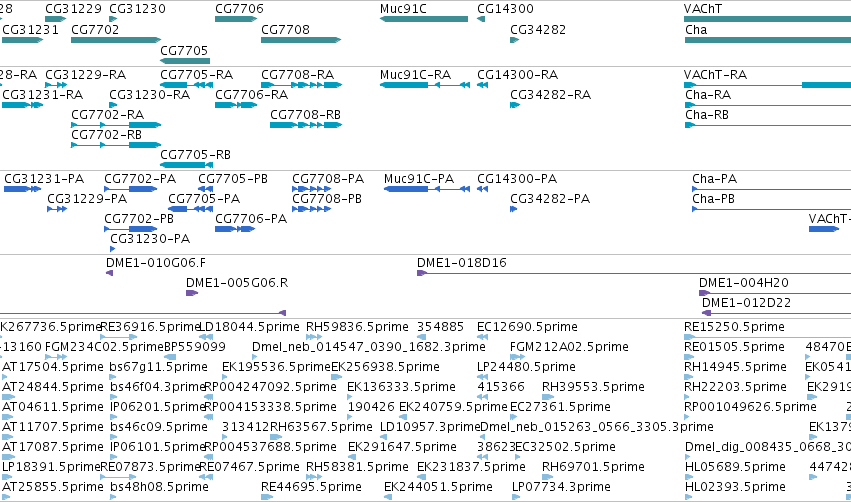Open transcript label CG34282-RA
851x502 pixels.
pos(550,94)
